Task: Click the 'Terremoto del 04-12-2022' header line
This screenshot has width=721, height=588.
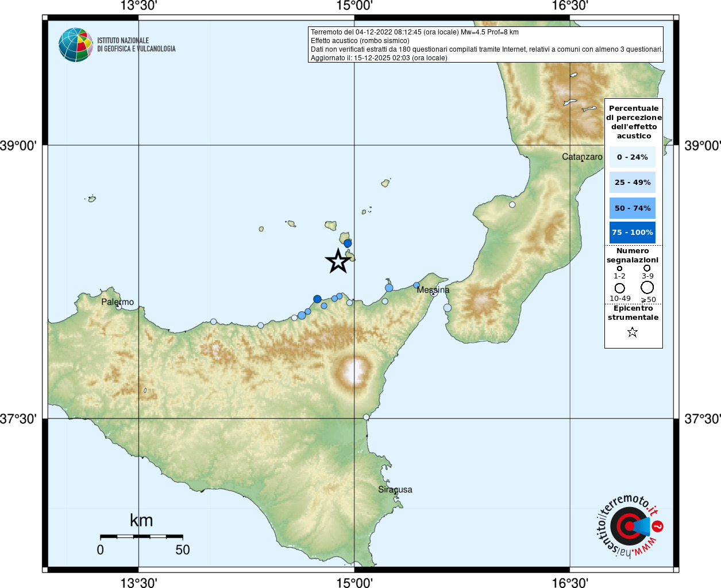Action: [415, 32]
